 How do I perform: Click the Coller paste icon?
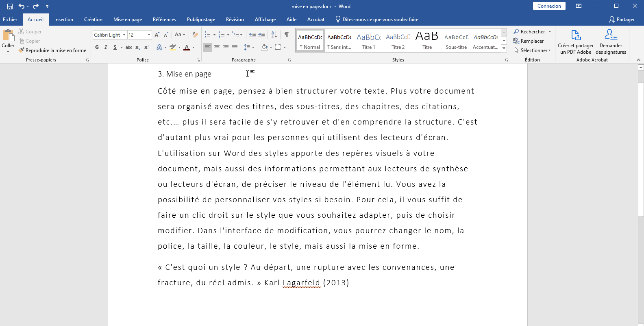(x=8, y=36)
